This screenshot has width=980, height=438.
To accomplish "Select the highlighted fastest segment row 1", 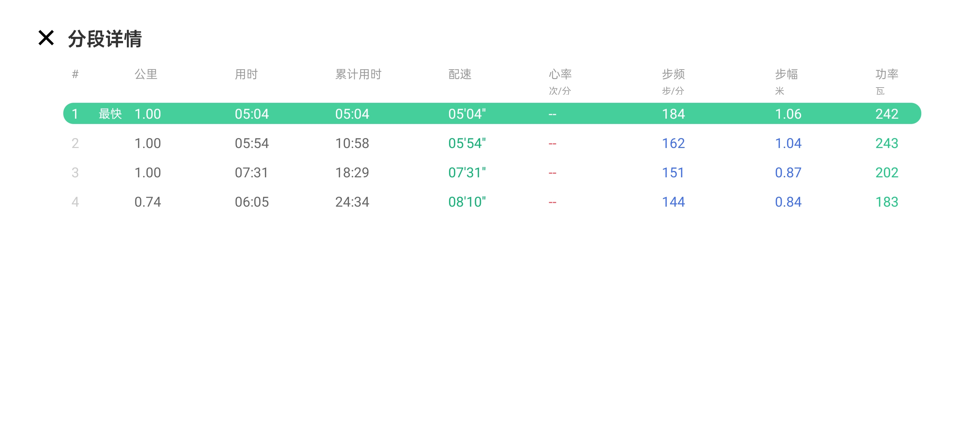I will point(491,114).
